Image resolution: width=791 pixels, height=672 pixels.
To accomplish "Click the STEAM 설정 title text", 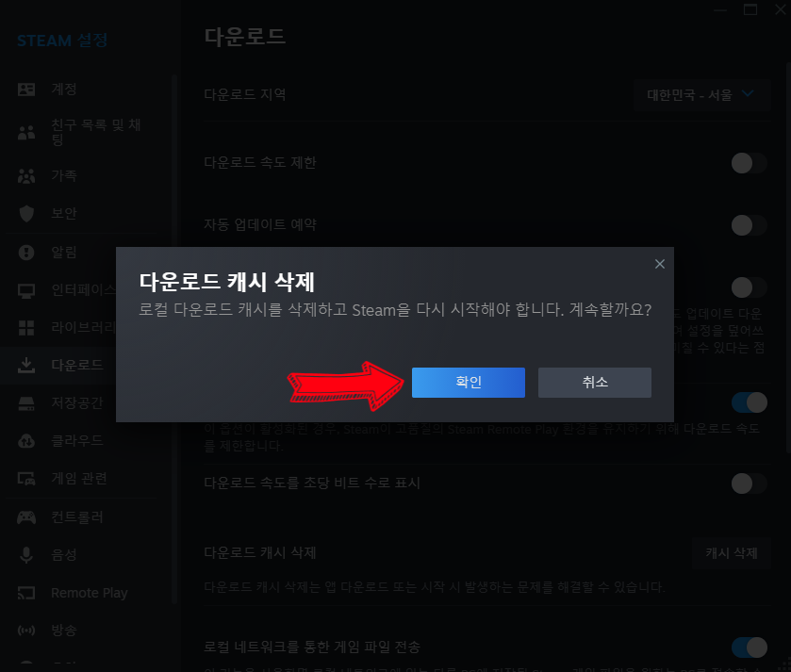I will coord(62,41).
